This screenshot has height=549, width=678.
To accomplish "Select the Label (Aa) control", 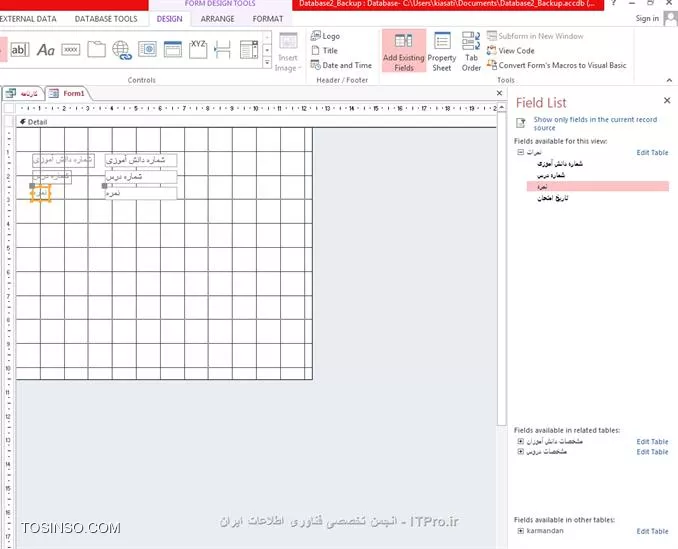I will click(x=45, y=50).
